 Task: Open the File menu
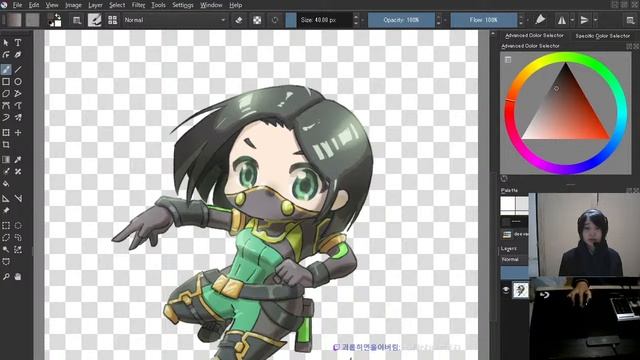point(17,5)
